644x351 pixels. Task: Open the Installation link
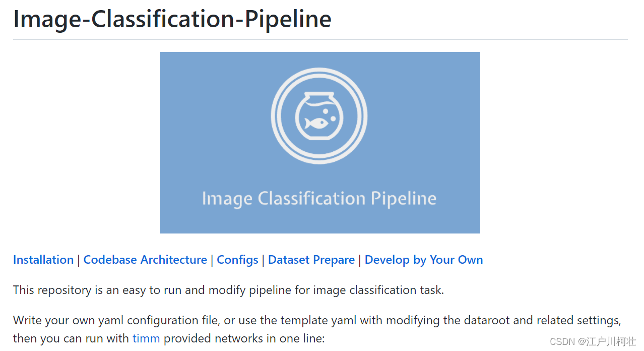[43, 260]
